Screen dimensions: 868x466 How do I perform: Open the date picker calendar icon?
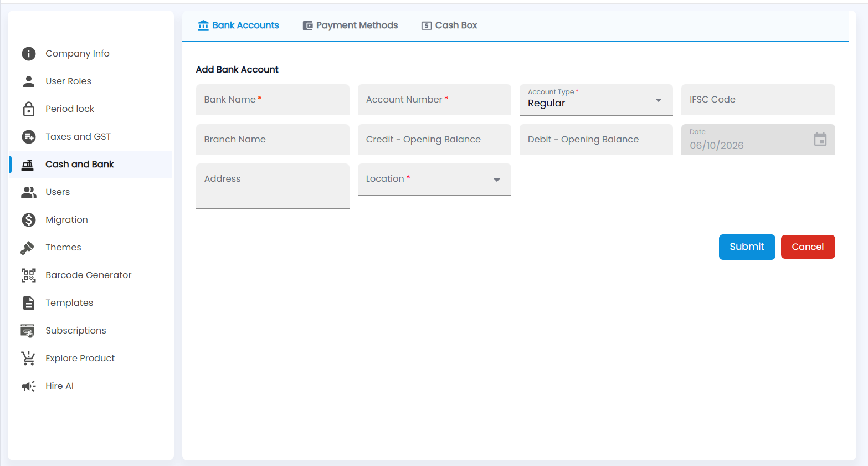click(820, 139)
